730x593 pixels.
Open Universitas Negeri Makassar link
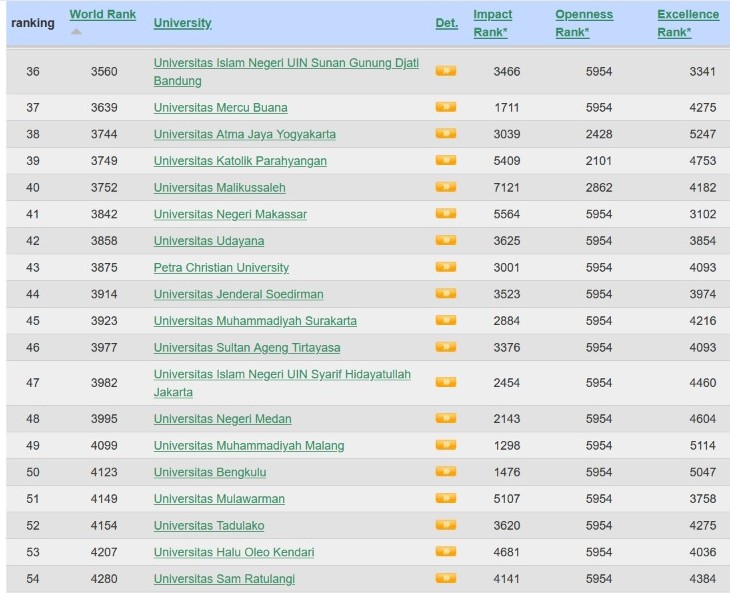click(230, 214)
